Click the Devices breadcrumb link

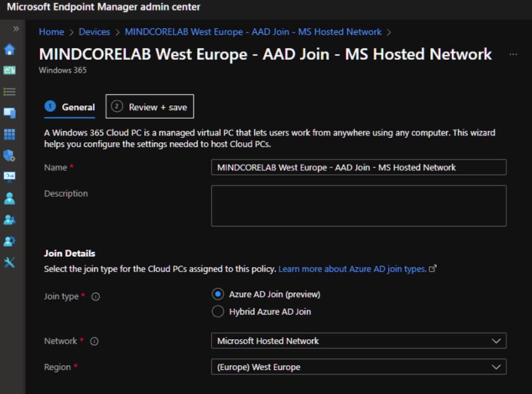94,32
